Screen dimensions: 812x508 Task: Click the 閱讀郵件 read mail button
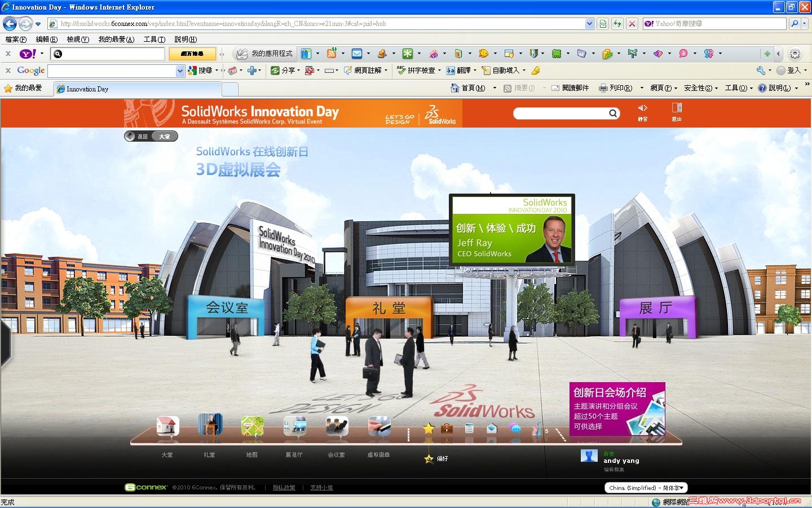[x=570, y=88]
